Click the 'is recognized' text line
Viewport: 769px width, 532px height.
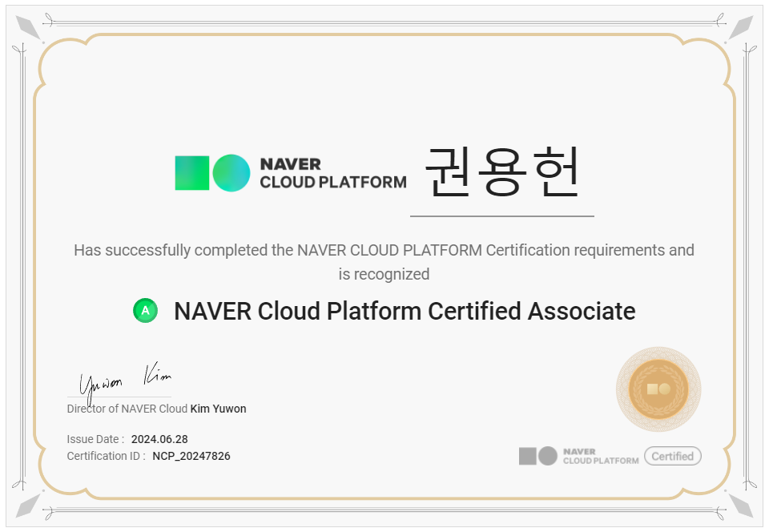point(384,274)
